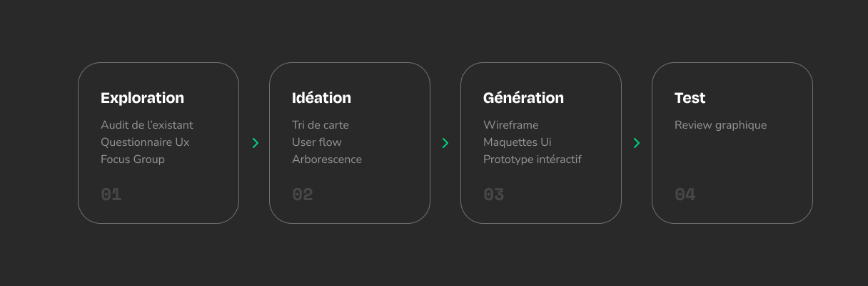Viewport: 868px width, 286px height.
Task: Click Focus Group item
Action: coord(133,159)
